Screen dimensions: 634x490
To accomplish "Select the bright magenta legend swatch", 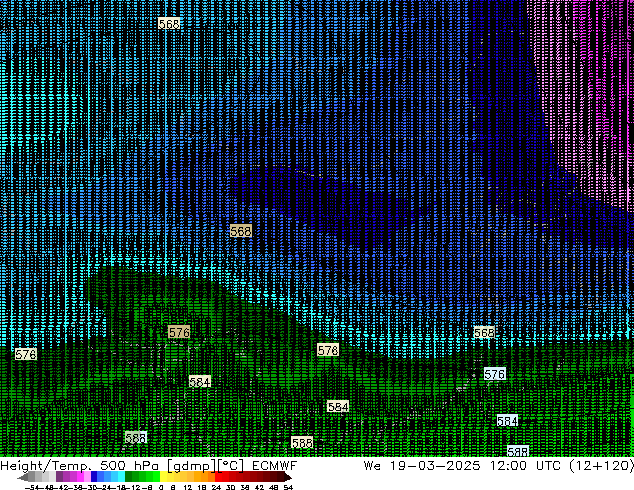I will coord(80,477).
